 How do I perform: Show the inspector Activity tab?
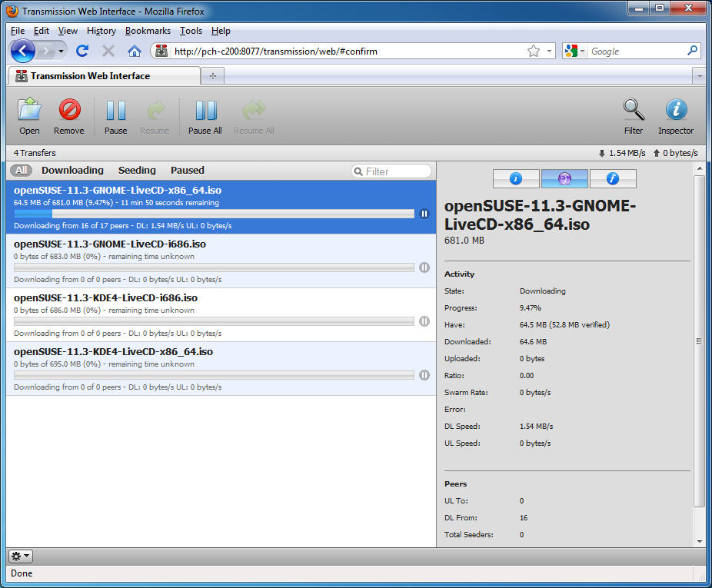(564, 178)
